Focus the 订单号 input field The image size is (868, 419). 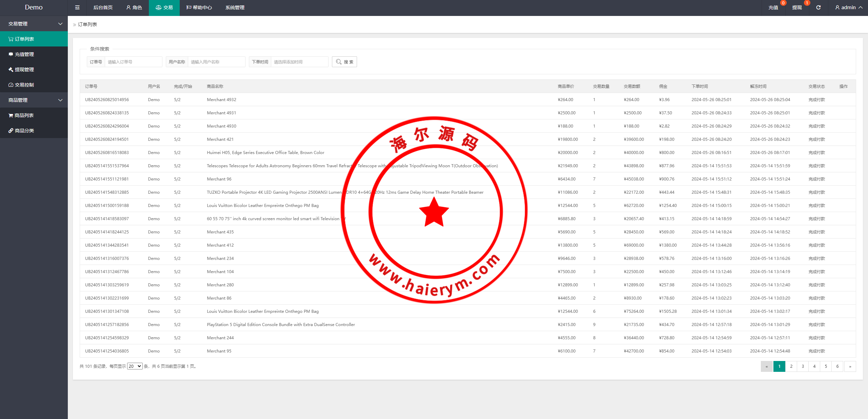pyautogui.click(x=133, y=62)
